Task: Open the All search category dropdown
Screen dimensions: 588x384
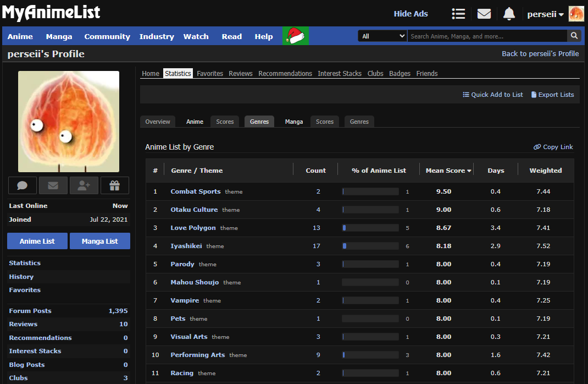Action: pos(382,36)
